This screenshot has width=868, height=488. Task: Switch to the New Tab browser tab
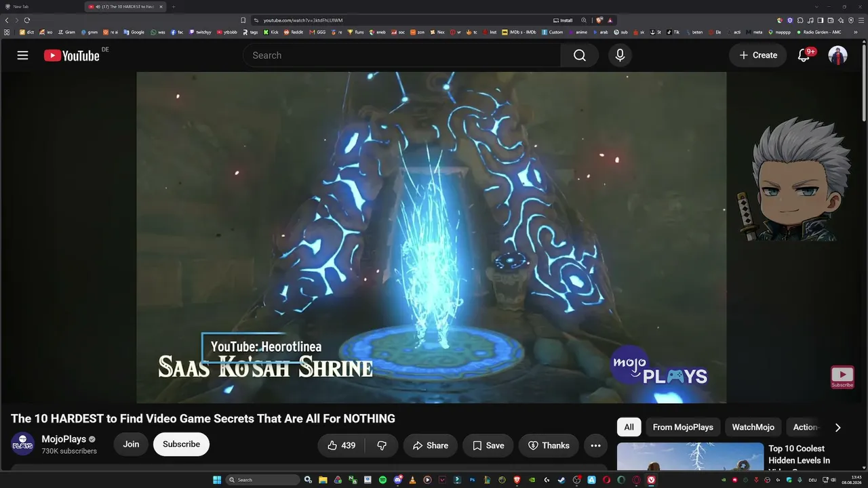pos(41,7)
